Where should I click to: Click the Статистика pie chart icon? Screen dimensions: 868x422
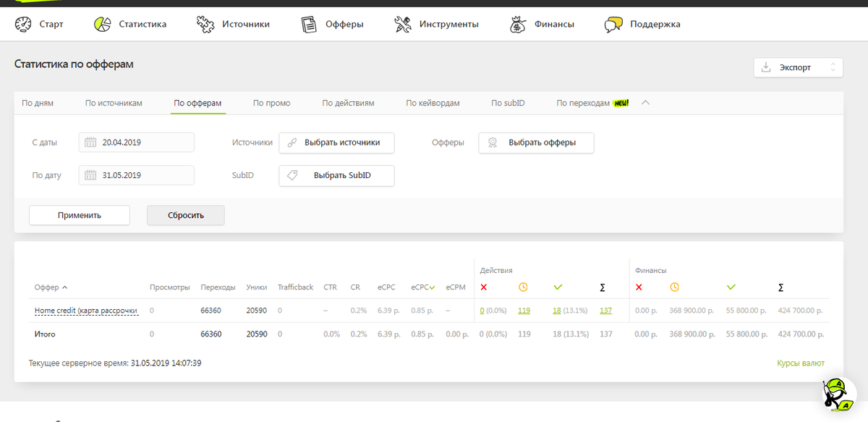[x=102, y=24]
